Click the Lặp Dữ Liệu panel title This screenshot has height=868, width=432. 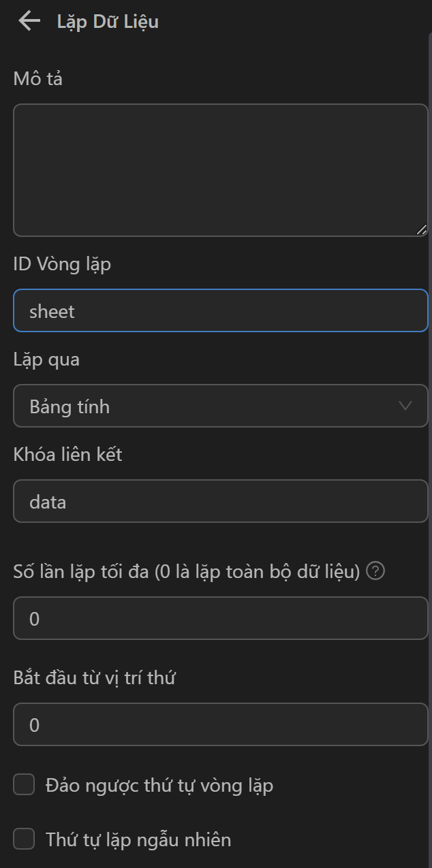coord(108,22)
